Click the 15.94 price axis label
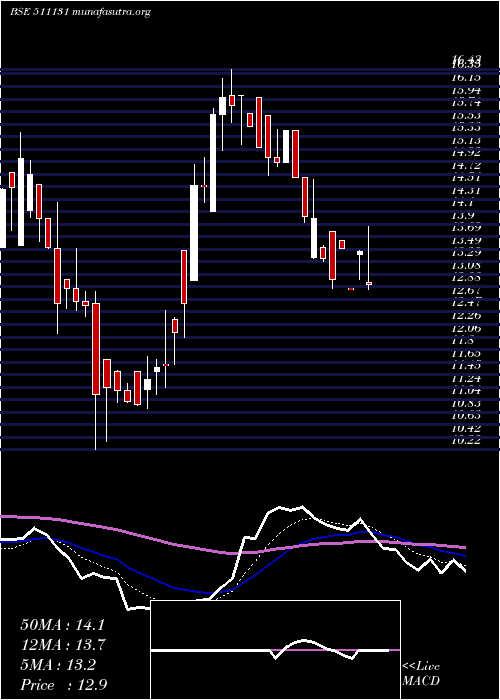The width and height of the screenshot is (500, 700). click(466, 90)
